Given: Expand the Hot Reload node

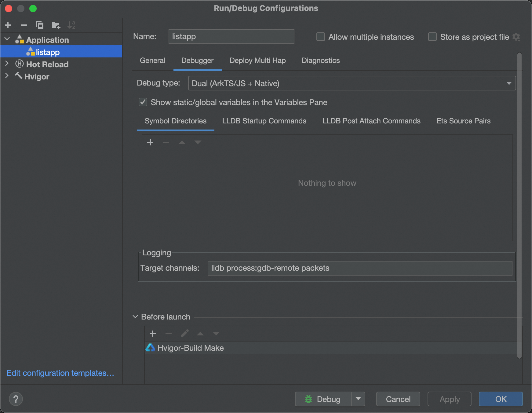Looking at the screenshot, I should [x=7, y=64].
